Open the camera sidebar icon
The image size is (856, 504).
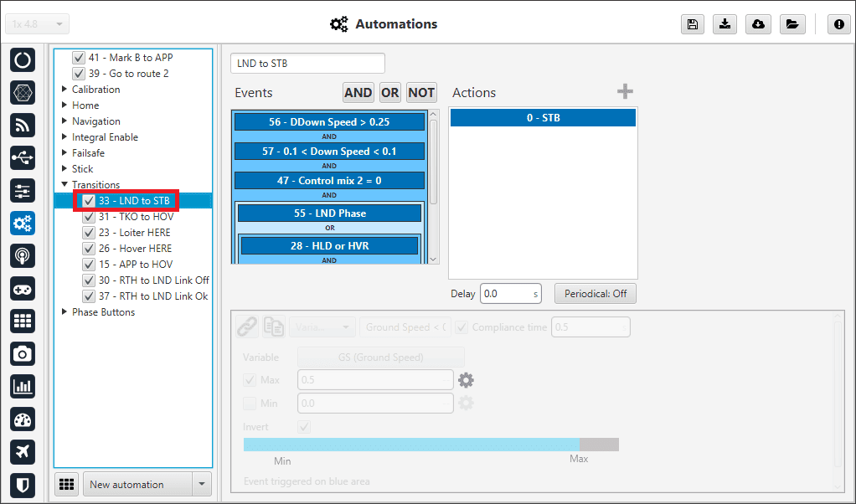[23, 354]
